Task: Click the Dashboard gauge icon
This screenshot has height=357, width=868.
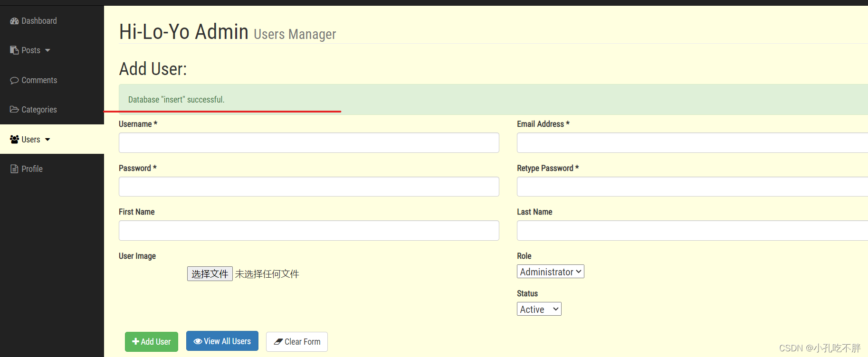Action: coord(14,21)
